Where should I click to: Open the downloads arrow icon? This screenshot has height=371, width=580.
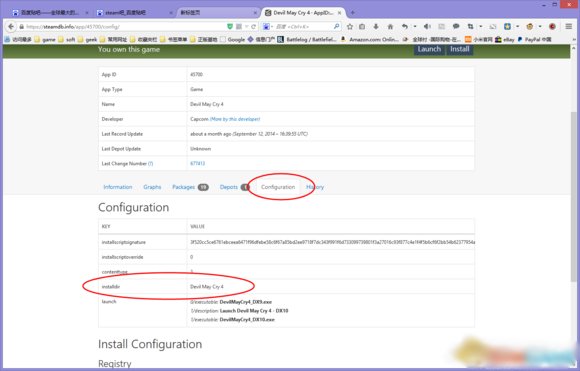[376, 27]
